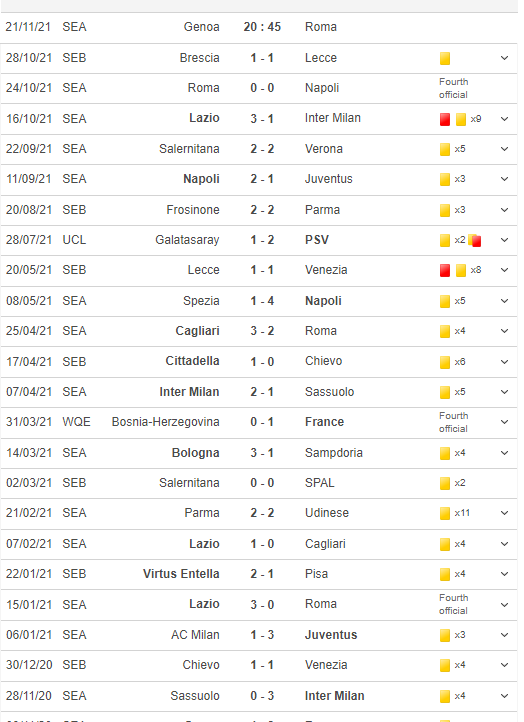
Task: Open the Galatasaray team link
Action: point(187,240)
